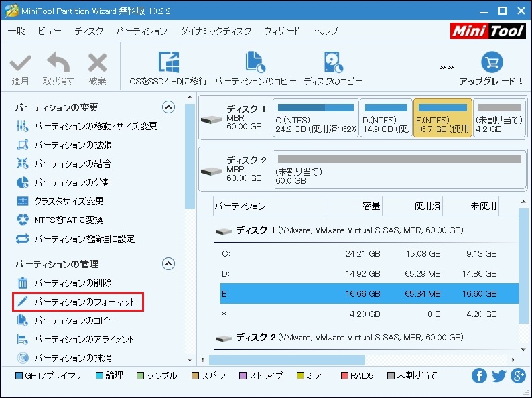532x398 pixels.
Task: Open the パーティション menu
Action: [x=142, y=31]
